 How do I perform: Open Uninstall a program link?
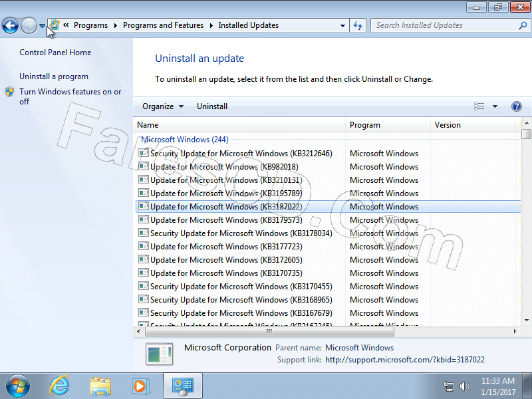[x=54, y=76]
